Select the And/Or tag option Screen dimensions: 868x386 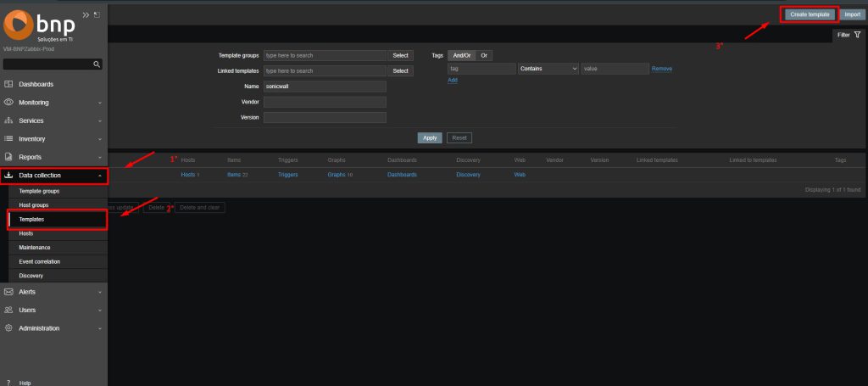(460, 55)
